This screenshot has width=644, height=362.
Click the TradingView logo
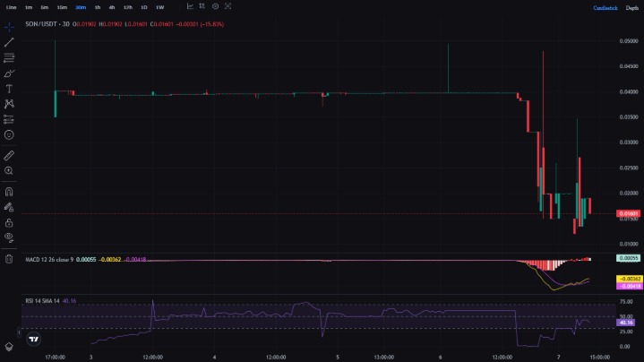click(x=34, y=339)
